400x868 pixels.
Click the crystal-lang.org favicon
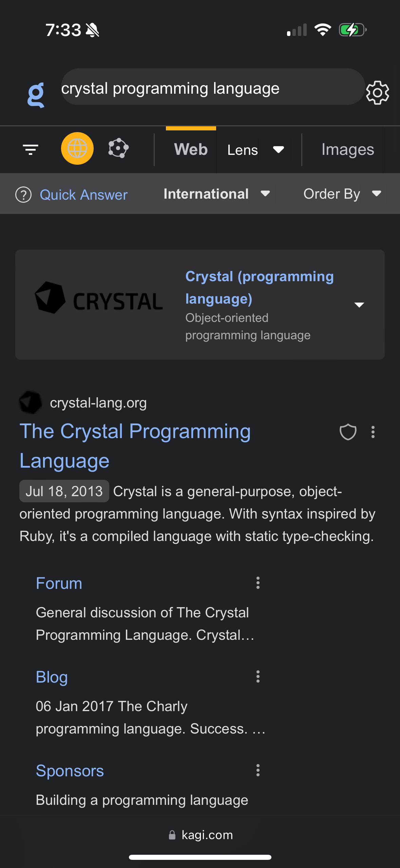click(30, 402)
